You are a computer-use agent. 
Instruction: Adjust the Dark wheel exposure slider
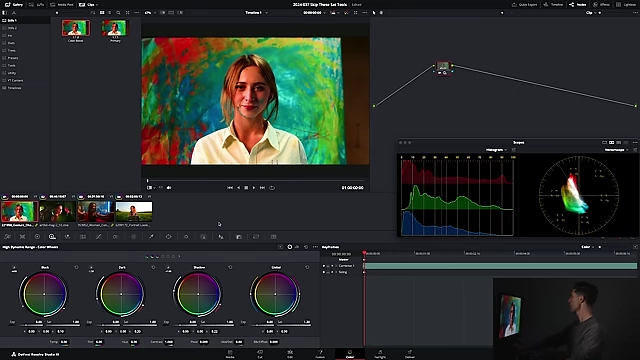(x=108, y=325)
